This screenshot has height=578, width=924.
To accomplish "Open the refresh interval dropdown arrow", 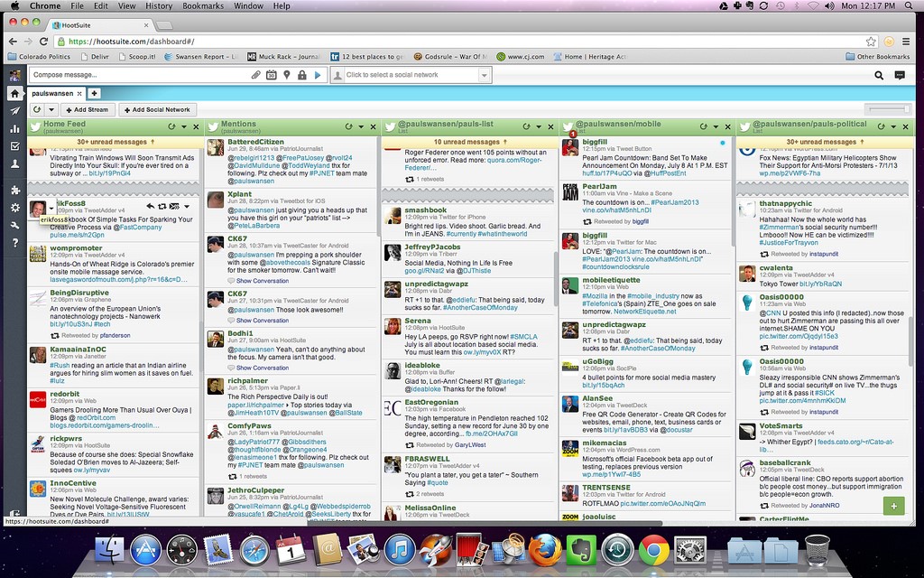I will coord(51,109).
